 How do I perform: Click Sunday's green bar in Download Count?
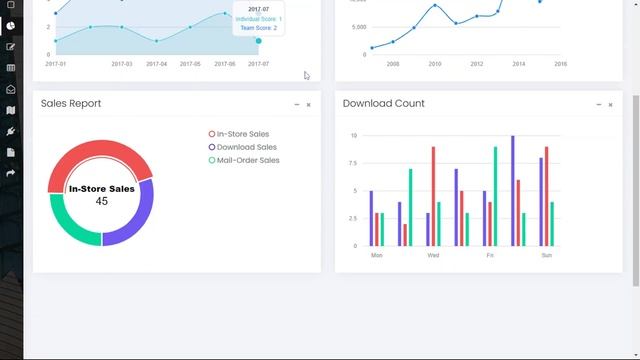[x=552, y=224]
